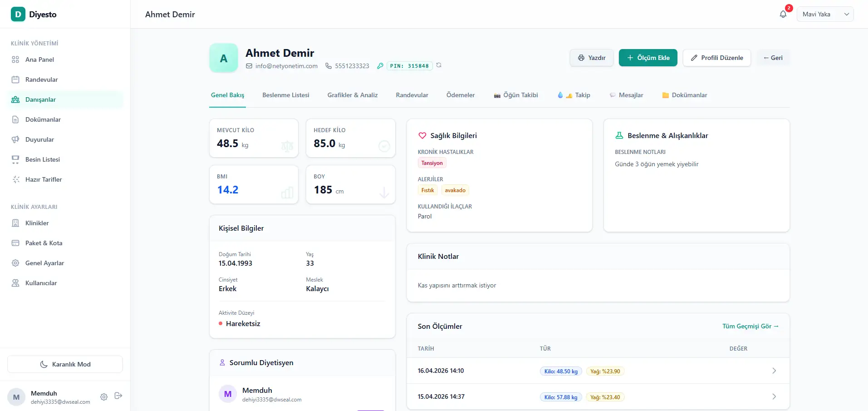
Task: Select the Randevular profile tab
Action: click(412, 95)
